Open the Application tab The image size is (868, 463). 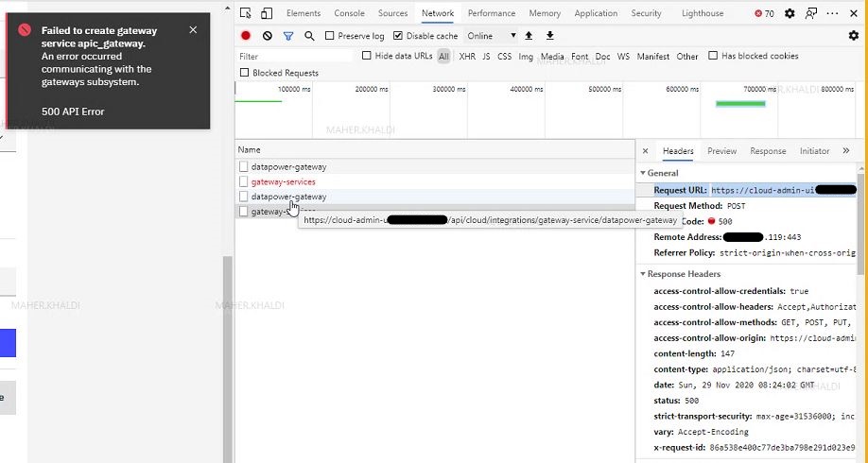[596, 13]
